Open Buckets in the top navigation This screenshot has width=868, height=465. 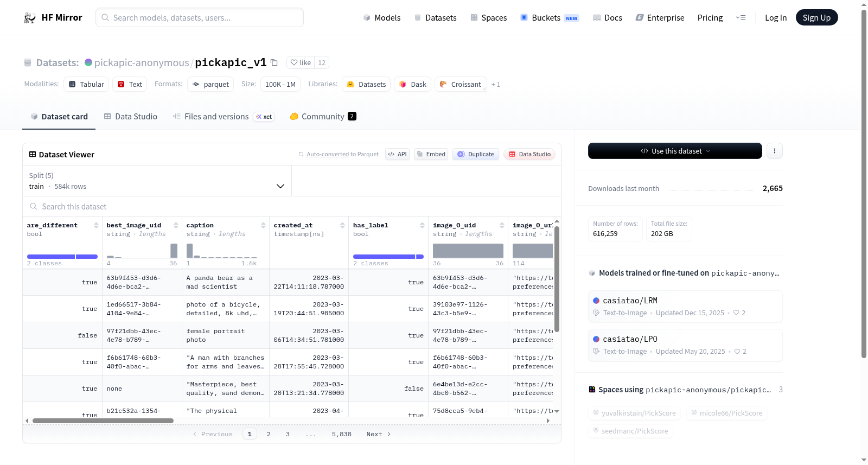point(550,18)
